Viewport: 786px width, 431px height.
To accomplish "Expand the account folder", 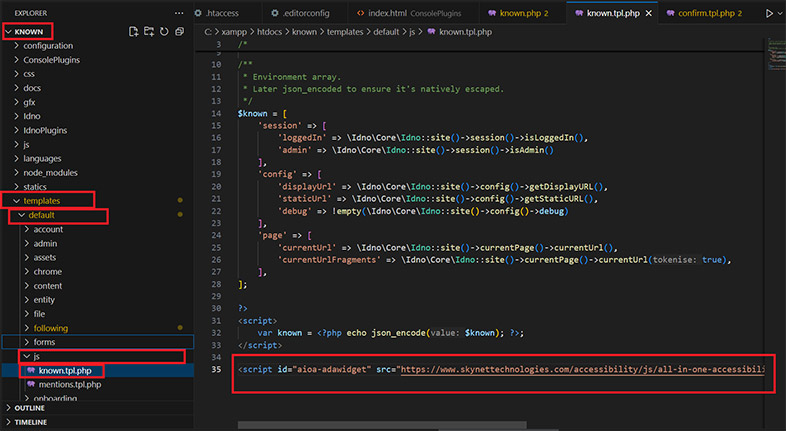I will [x=48, y=229].
